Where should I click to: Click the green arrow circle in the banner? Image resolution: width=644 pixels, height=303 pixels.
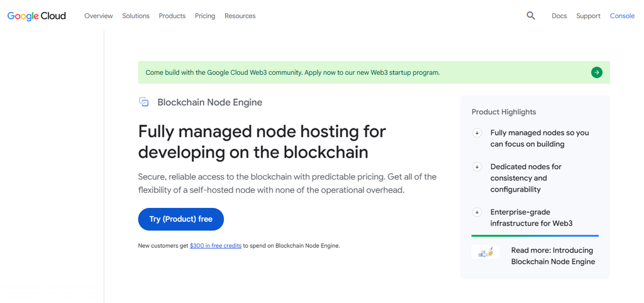point(597,72)
